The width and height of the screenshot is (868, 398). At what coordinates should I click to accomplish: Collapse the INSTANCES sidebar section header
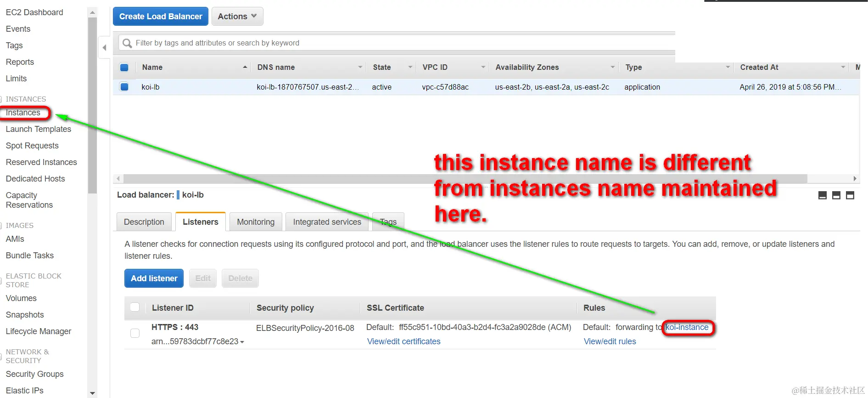point(26,99)
